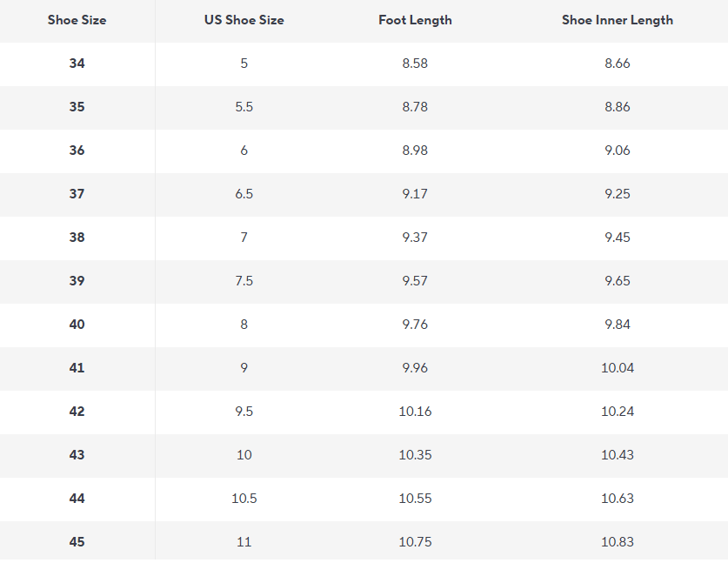Select inner length 10.24 cell
728x563 pixels.
coord(617,412)
